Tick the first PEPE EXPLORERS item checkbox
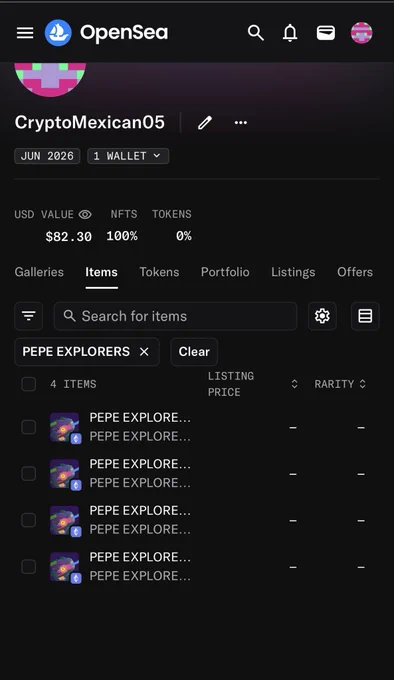The width and height of the screenshot is (394, 680). point(29,427)
